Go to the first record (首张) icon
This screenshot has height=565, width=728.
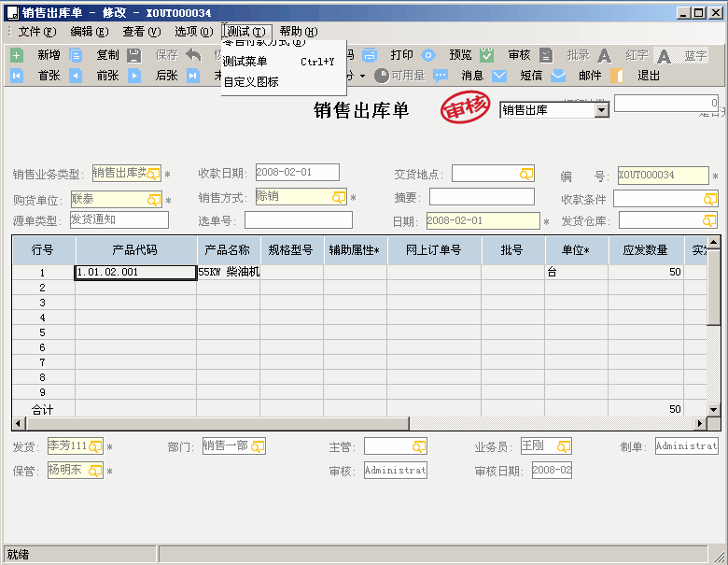(17, 76)
